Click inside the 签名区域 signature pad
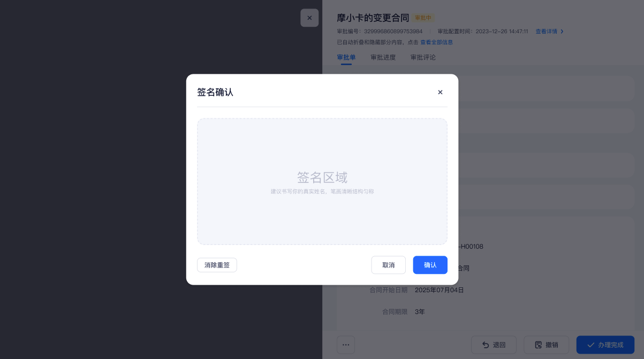This screenshot has height=359, width=644. pos(322,181)
